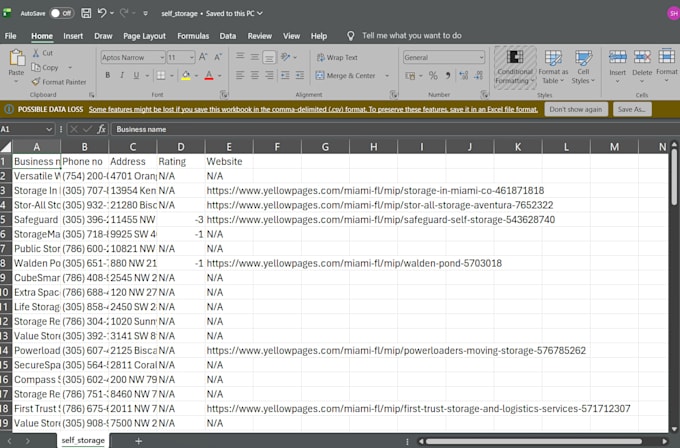The height and width of the screenshot is (448, 680).
Task: Click Decrease Decimal icon
Action: (x=478, y=75)
